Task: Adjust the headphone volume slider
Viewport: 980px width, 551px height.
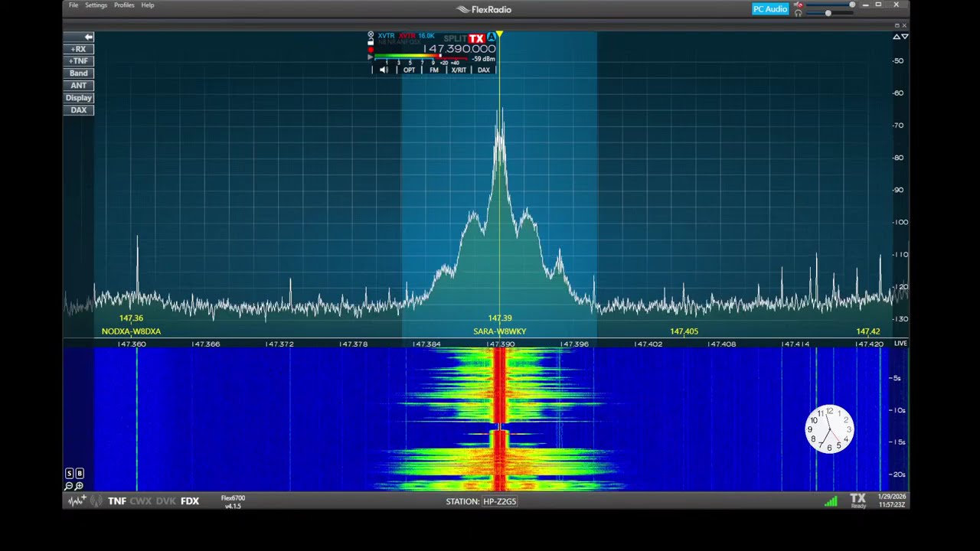Action: coord(830,13)
